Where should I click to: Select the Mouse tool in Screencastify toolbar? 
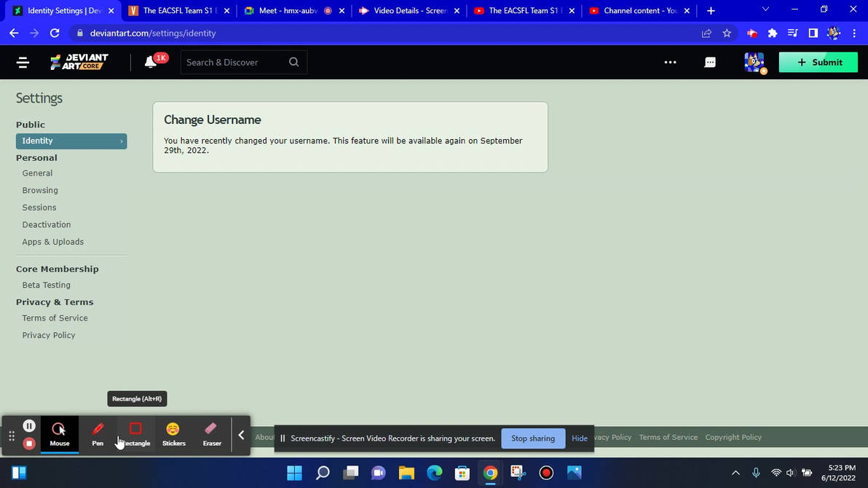(60, 433)
